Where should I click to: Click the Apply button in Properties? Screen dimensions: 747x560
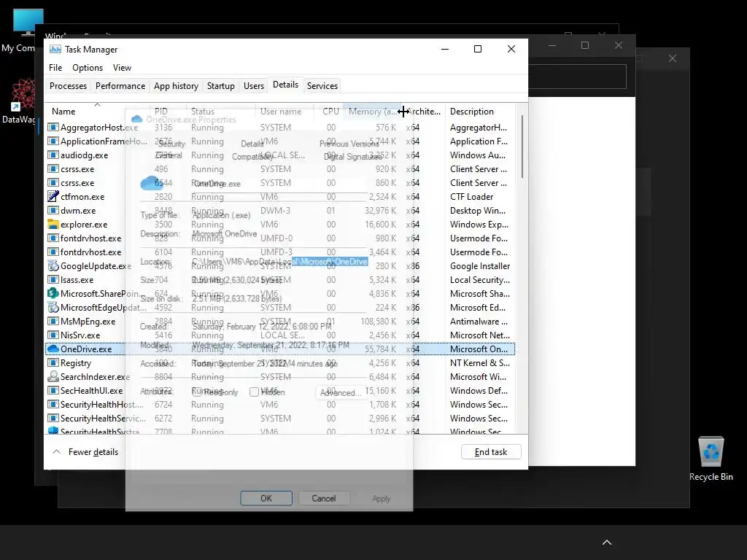(381, 498)
